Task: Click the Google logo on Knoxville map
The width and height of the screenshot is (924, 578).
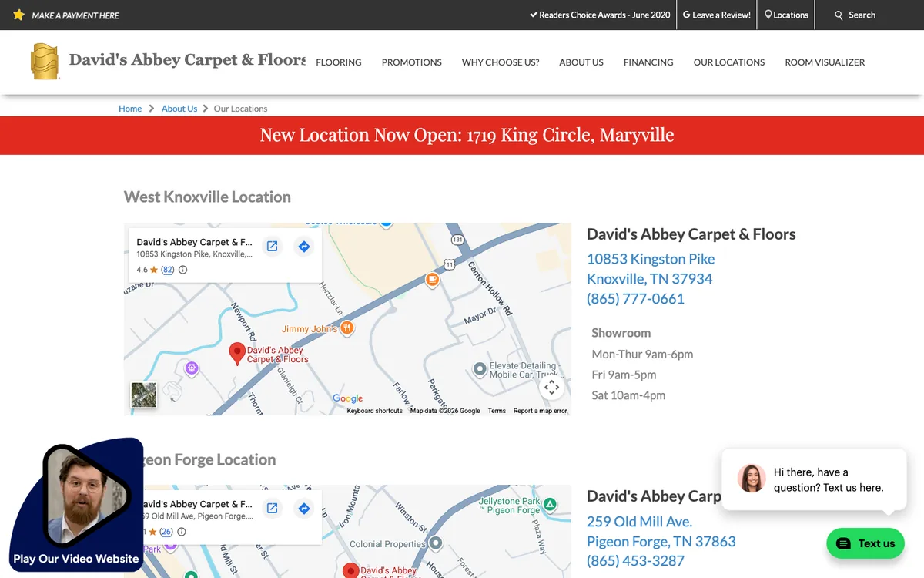Action: pos(348,398)
